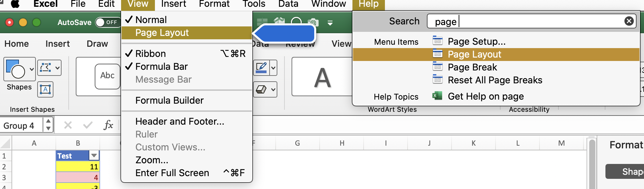The image size is (644, 189).
Task: Click the Help search field
Action: pyautogui.click(x=531, y=21)
